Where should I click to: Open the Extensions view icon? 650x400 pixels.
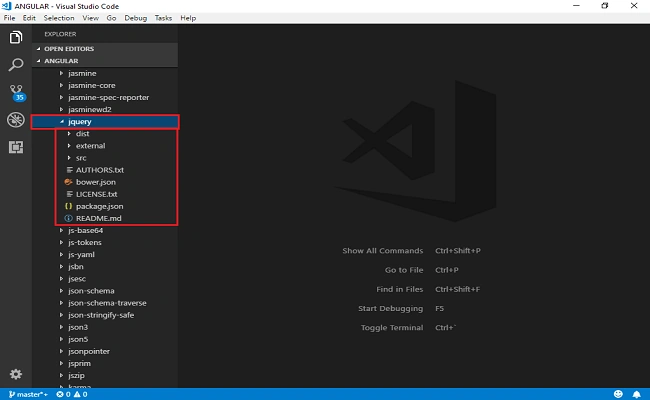pyautogui.click(x=16, y=147)
